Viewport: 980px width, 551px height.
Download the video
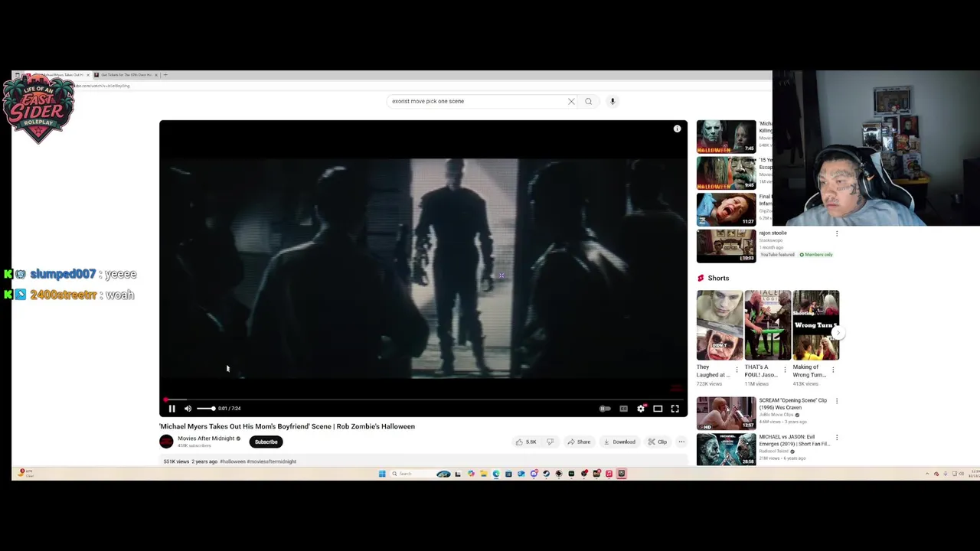[x=619, y=442]
